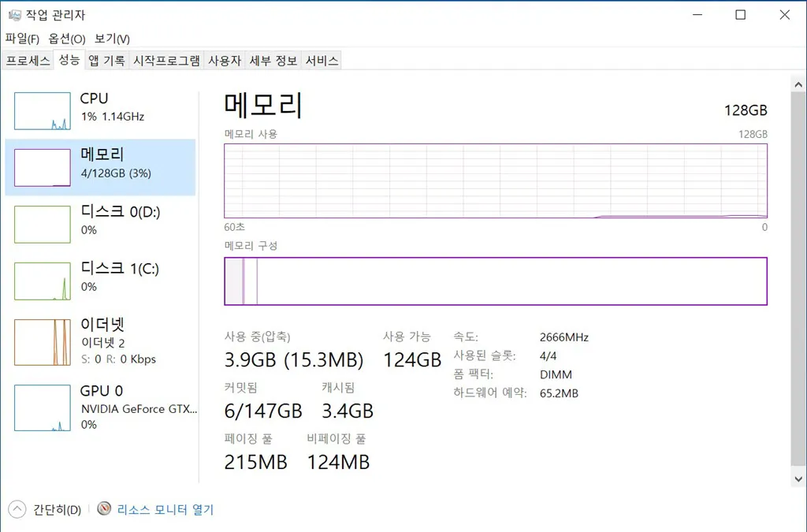Open the 보기(V) menu
This screenshot has width=807, height=532.
(x=112, y=39)
